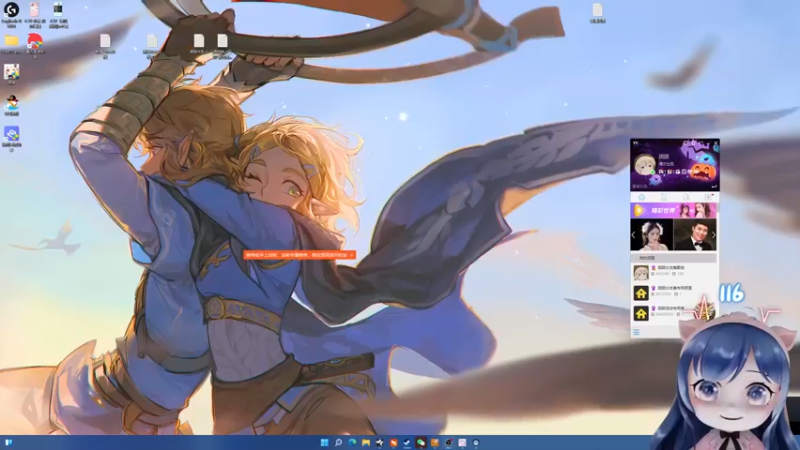Click the orange notification message text
The height and width of the screenshot is (450, 800).
coord(296,255)
